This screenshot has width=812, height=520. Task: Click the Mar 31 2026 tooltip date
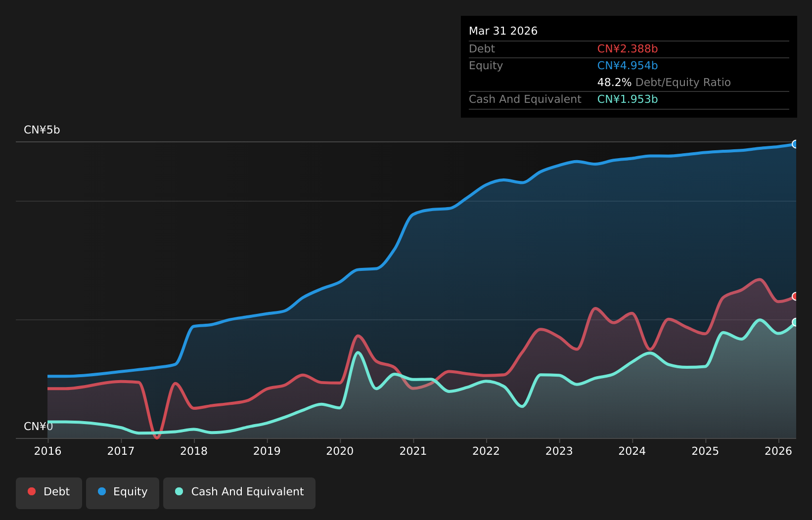point(503,31)
